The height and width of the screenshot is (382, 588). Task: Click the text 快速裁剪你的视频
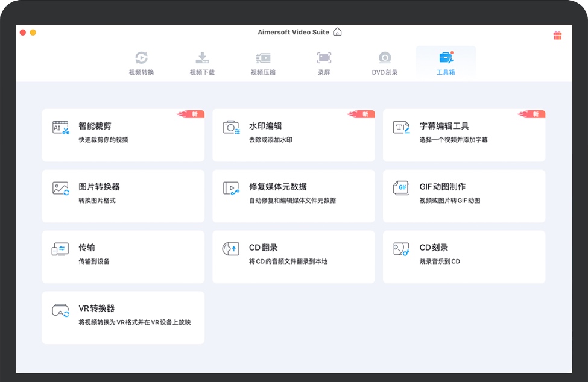[x=104, y=140]
